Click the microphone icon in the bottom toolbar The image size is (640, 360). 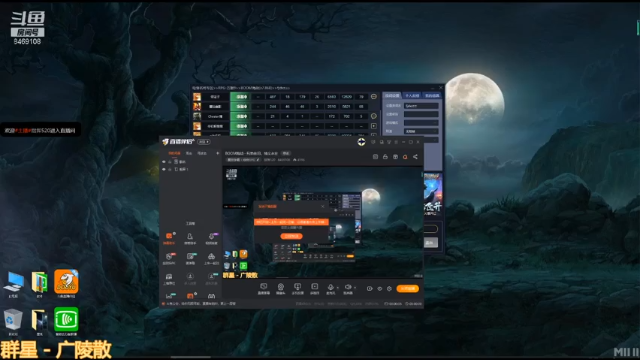(331, 287)
